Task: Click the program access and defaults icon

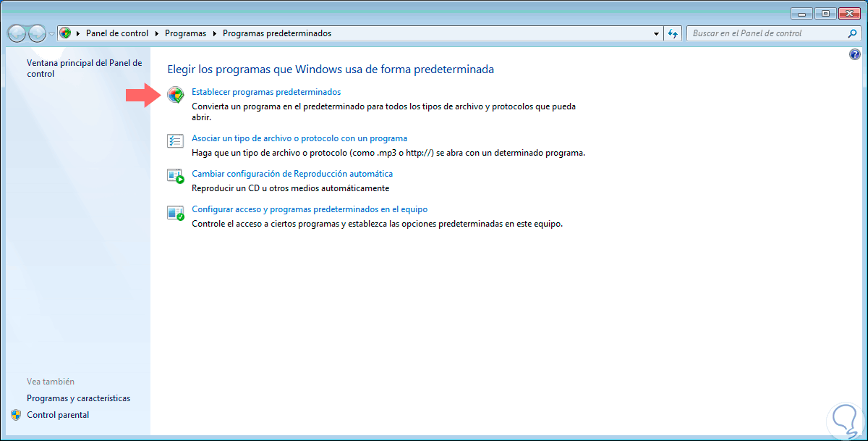Action: click(176, 212)
